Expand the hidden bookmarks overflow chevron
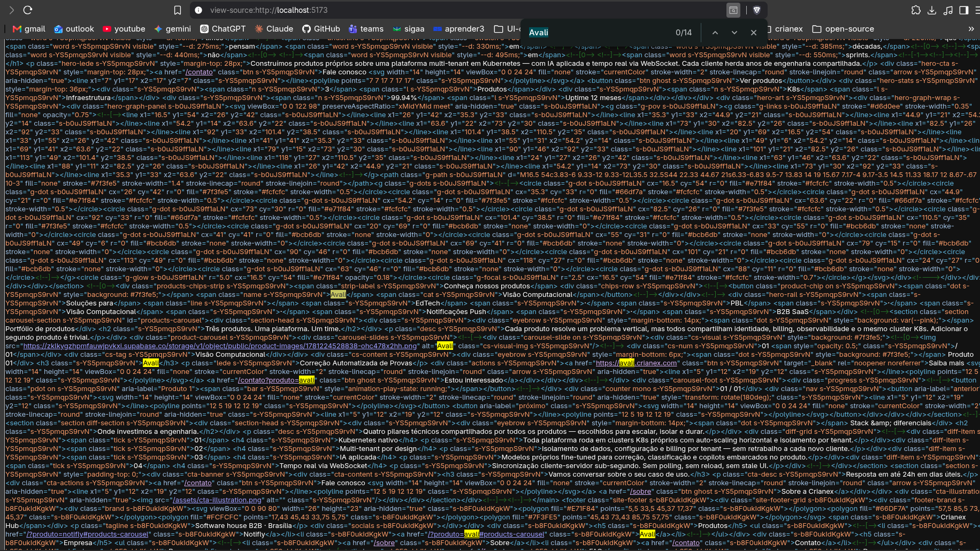This screenshot has width=980, height=551. (x=971, y=29)
